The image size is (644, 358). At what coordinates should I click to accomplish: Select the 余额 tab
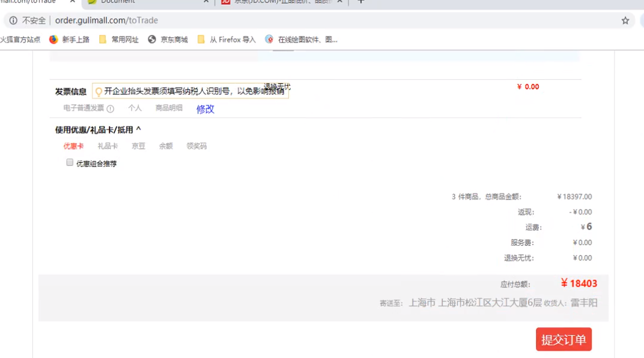click(166, 146)
